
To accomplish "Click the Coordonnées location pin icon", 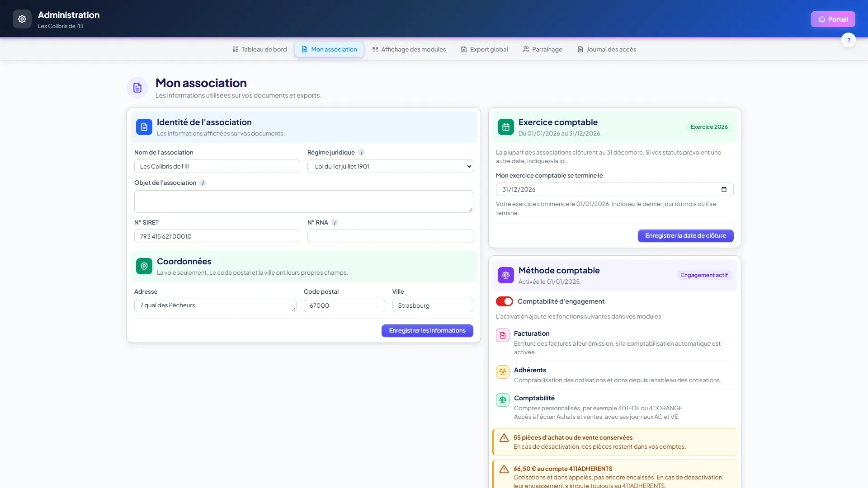I will (x=144, y=267).
